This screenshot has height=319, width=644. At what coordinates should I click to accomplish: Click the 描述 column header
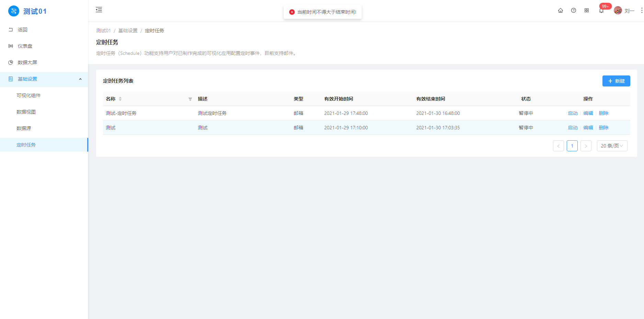tap(203, 99)
